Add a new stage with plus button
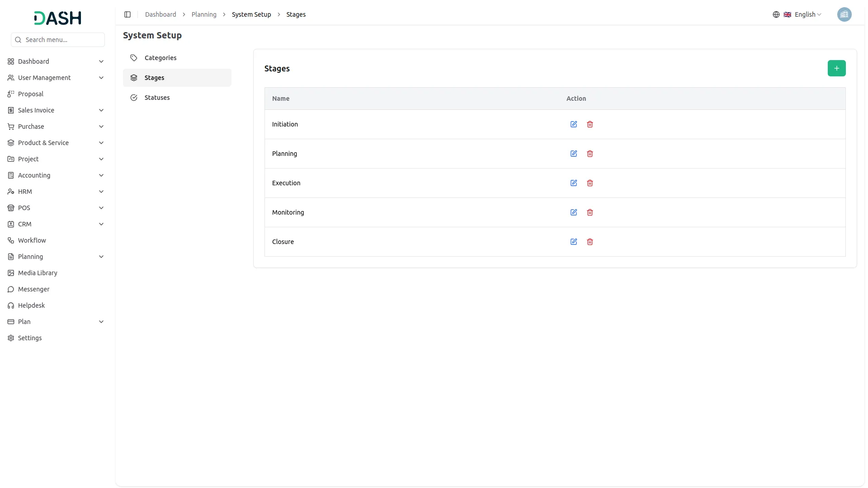 click(836, 68)
